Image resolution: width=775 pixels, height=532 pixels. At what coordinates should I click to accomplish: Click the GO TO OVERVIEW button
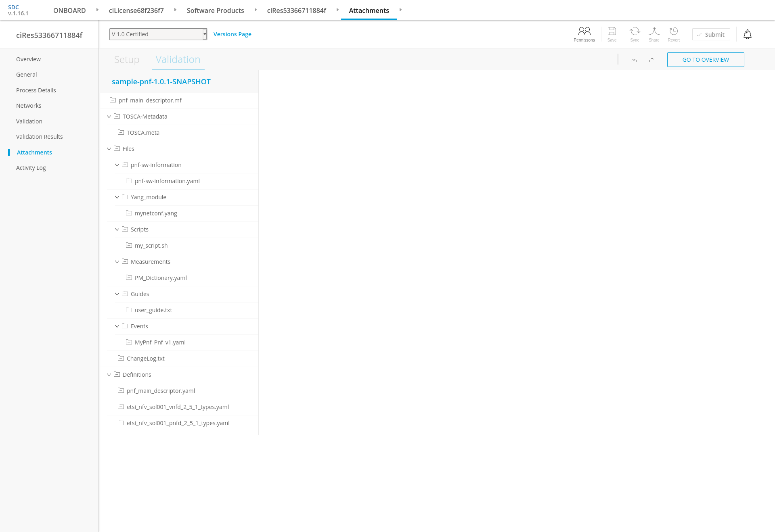coord(706,60)
